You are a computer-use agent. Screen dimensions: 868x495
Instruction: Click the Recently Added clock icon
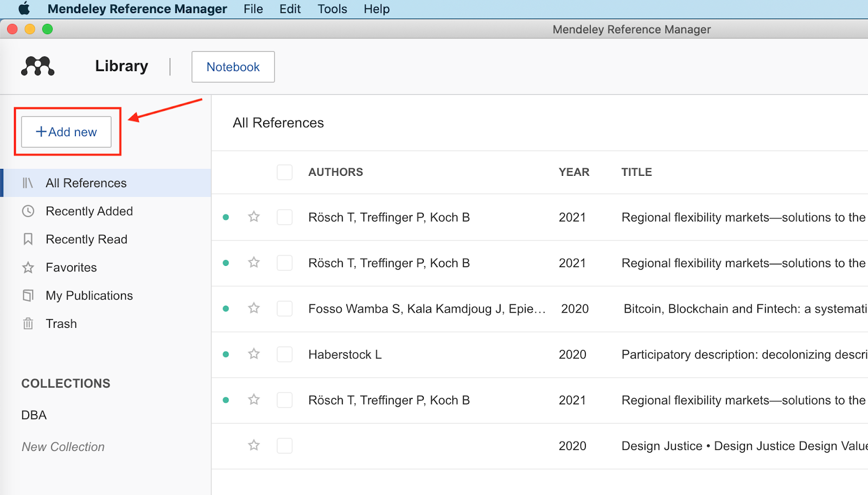[28, 211]
